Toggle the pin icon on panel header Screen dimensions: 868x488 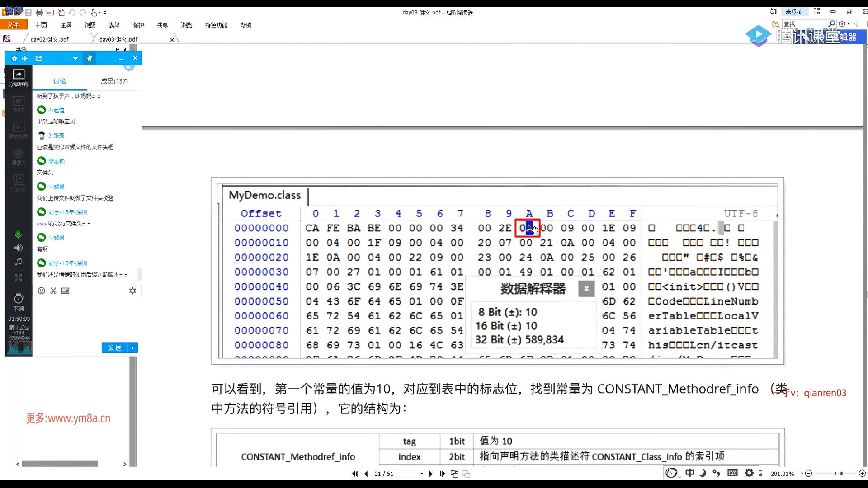tap(90, 59)
